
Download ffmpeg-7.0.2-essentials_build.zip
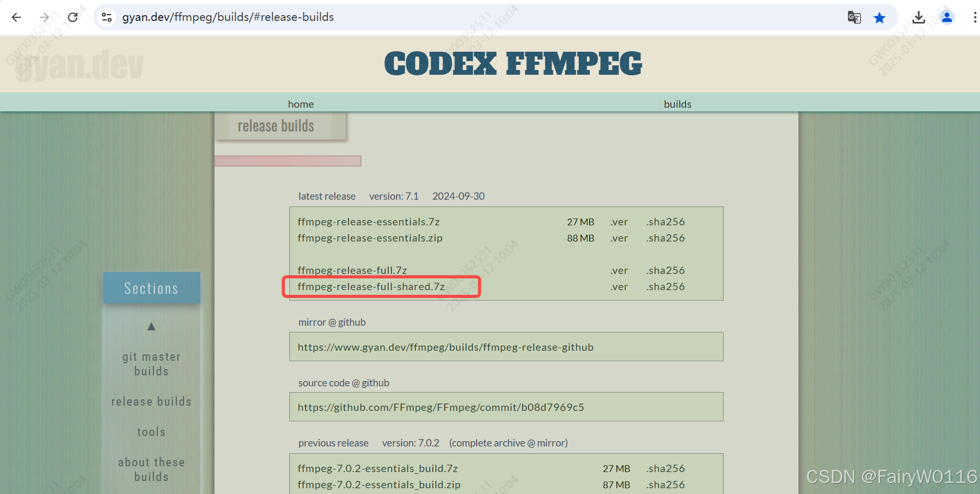pos(379,485)
